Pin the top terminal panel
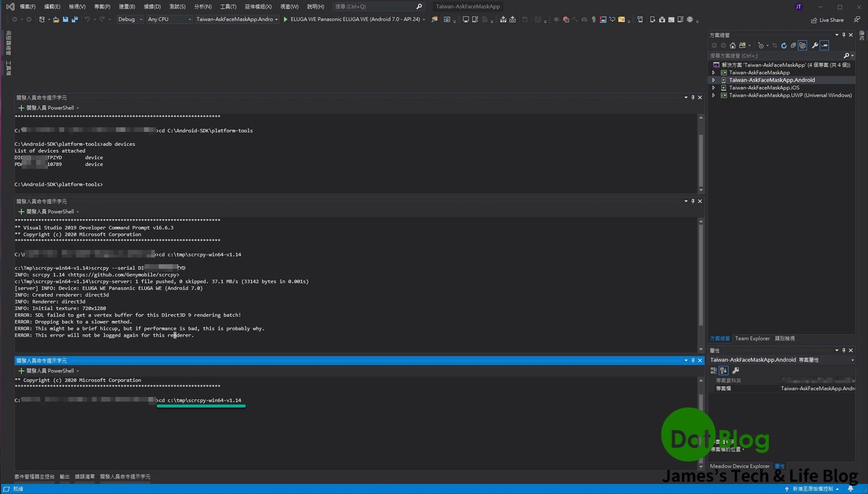This screenshot has width=868, height=494. click(693, 97)
